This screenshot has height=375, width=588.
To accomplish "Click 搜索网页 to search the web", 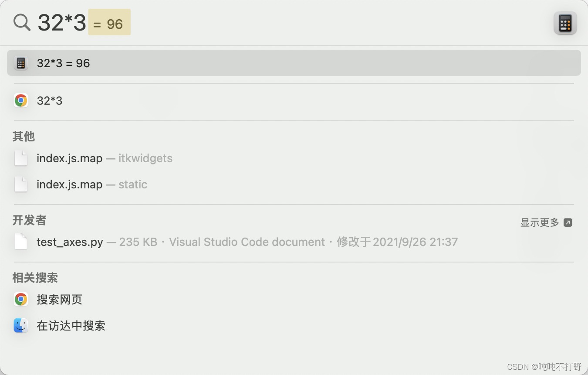I will [60, 300].
